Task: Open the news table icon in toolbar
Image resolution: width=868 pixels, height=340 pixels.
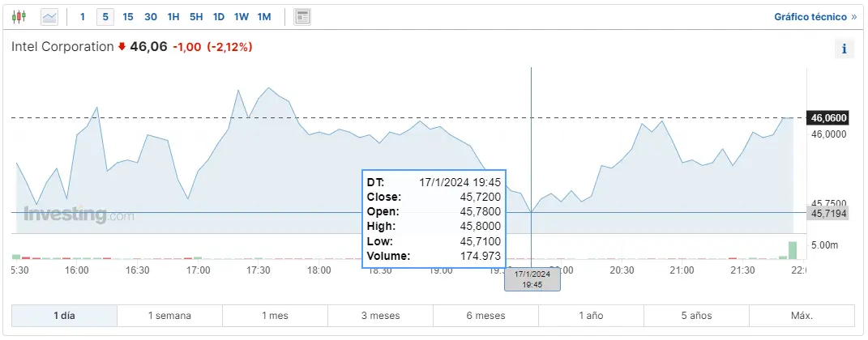Action: point(301,17)
